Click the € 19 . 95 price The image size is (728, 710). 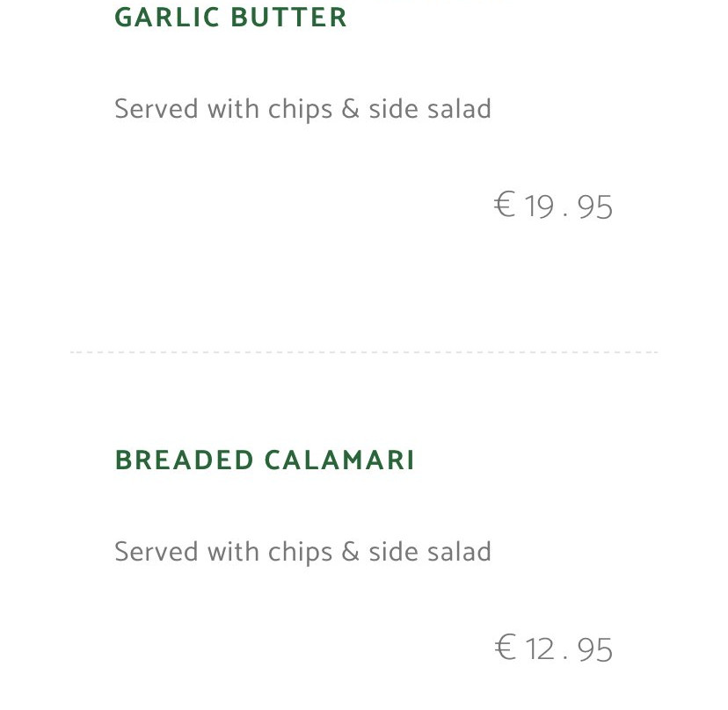point(553,206)
